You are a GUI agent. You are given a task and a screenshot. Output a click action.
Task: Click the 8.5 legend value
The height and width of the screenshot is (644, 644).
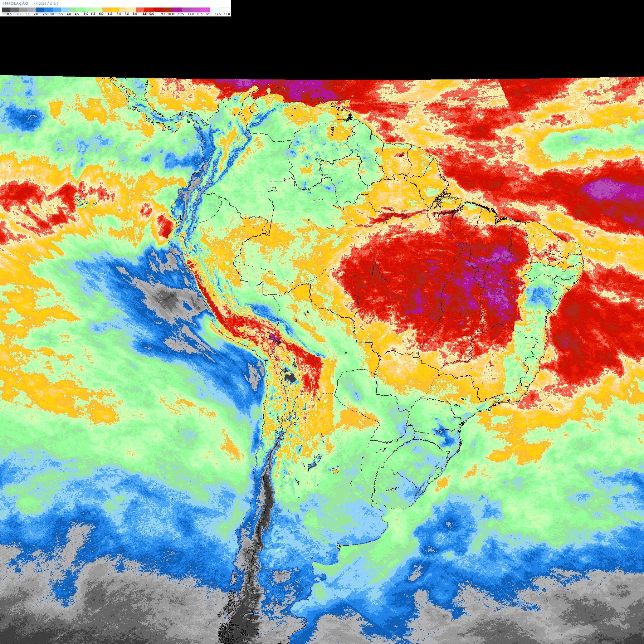[x=145, y=14]
